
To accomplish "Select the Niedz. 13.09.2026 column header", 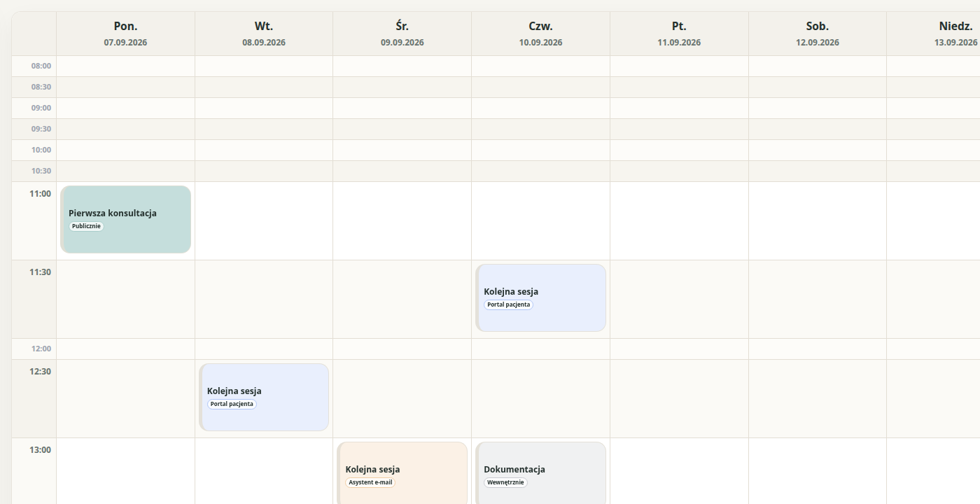I will coord(934,34).
